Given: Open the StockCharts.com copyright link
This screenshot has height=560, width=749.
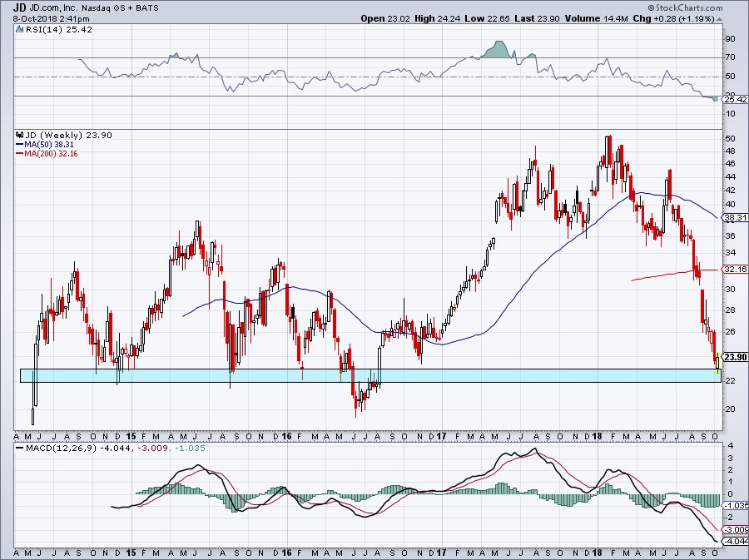Looking at the screenshot, I should coord(686,7).
